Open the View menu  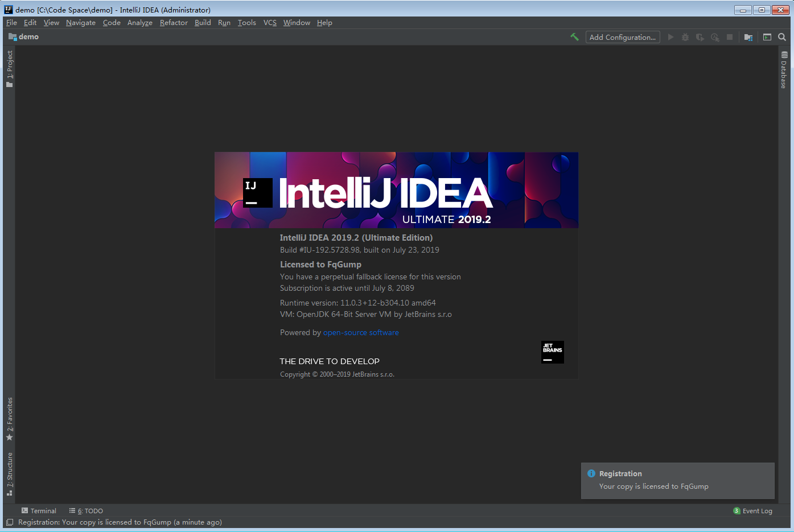click(x=51, y=23)
